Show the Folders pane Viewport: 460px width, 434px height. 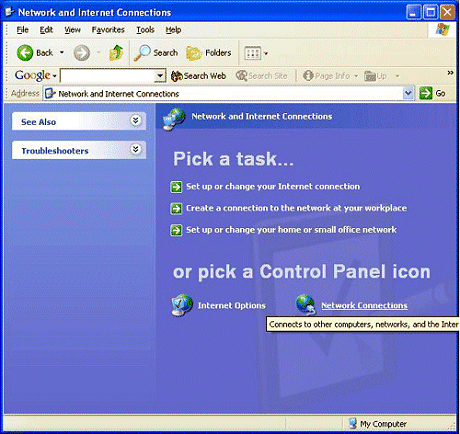click(209, 53)
